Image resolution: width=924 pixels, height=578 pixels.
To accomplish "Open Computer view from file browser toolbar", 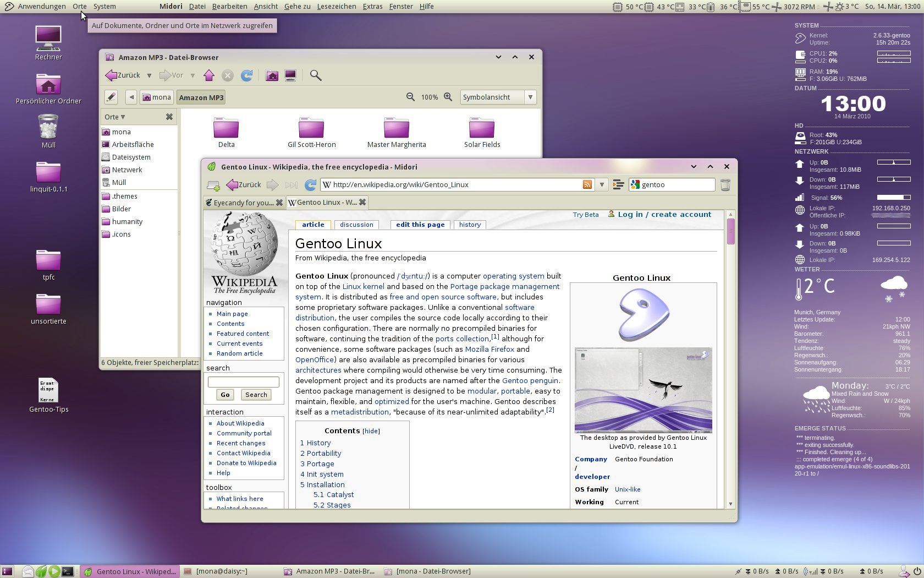I will click(290, 75).
